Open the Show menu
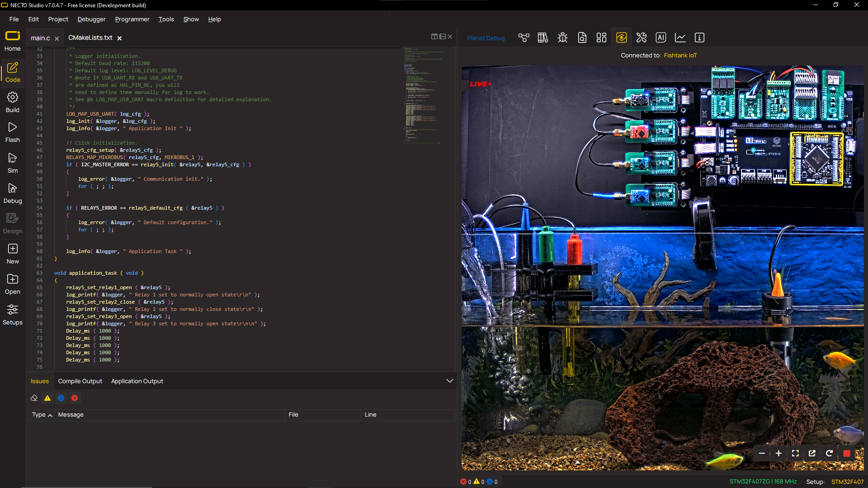Image resolution: width=868 pixels, height=488 pixels. [x=191, y=19]
